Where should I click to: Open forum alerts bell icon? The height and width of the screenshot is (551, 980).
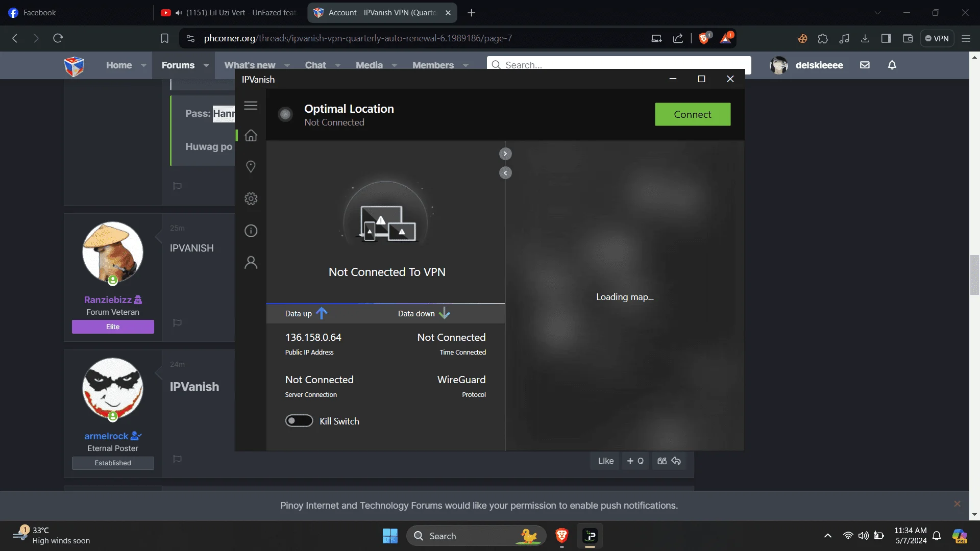pyautogui.click(x=892, y=65)
